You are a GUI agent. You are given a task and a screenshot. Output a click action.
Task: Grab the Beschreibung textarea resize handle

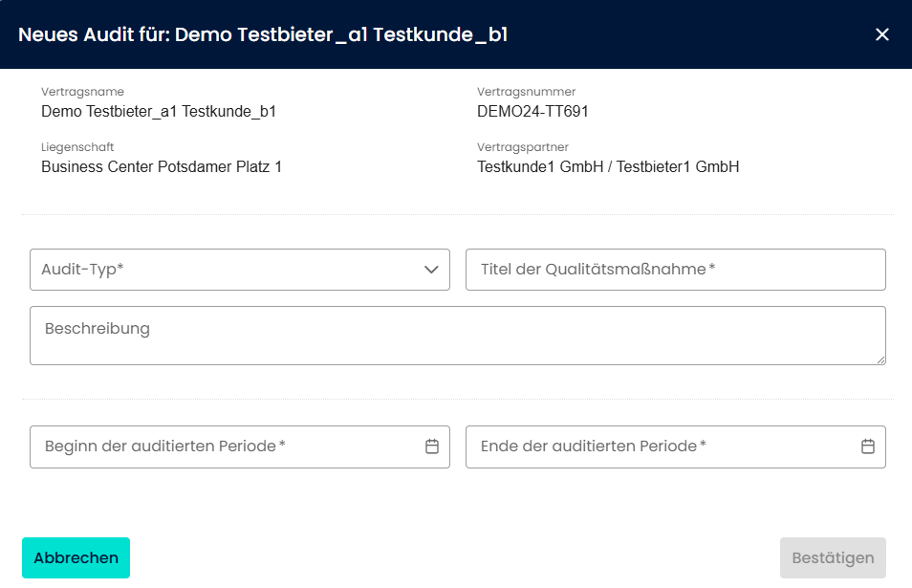pyautogui.click(x=880, y=359)
